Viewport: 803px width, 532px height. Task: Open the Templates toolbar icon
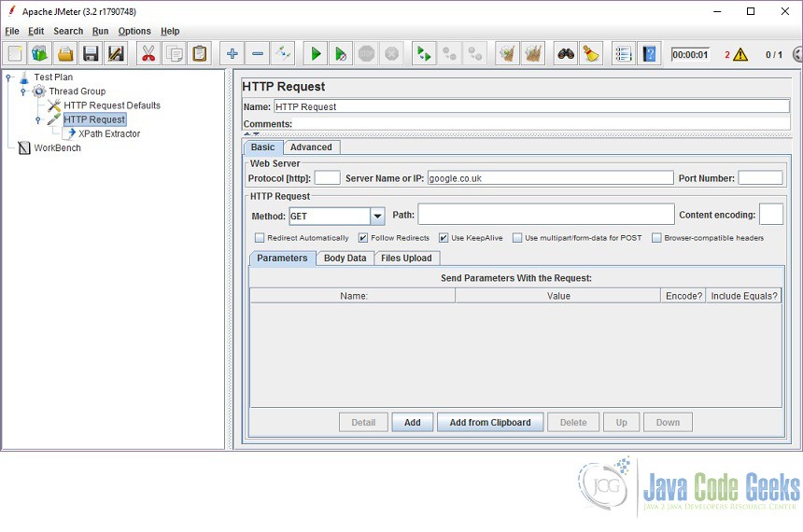click(x=40, y=53)
